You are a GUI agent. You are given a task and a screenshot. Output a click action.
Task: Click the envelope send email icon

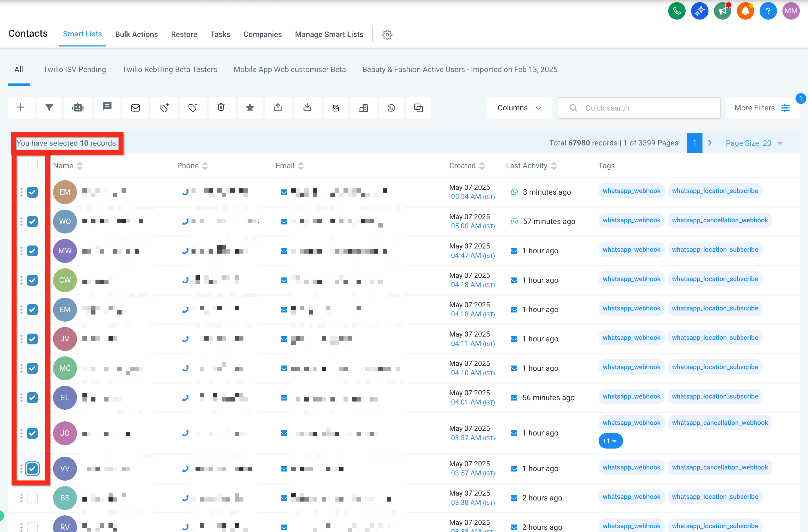(x=135, y=108)
